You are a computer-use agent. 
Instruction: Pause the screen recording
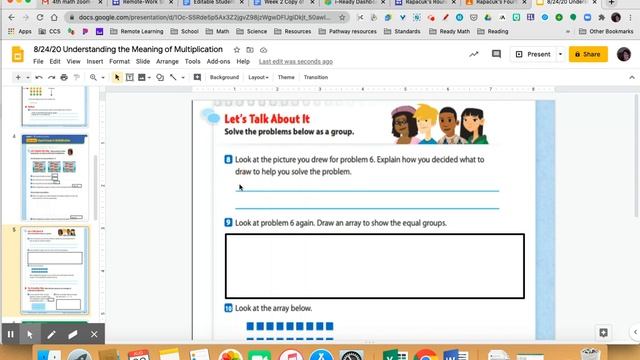[11, 334]
